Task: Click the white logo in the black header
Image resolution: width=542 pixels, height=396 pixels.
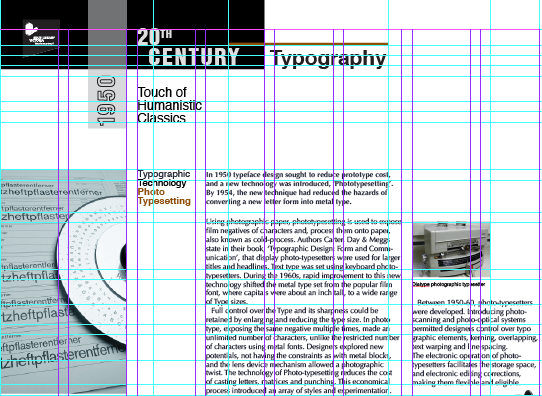Action: (41, 38)
